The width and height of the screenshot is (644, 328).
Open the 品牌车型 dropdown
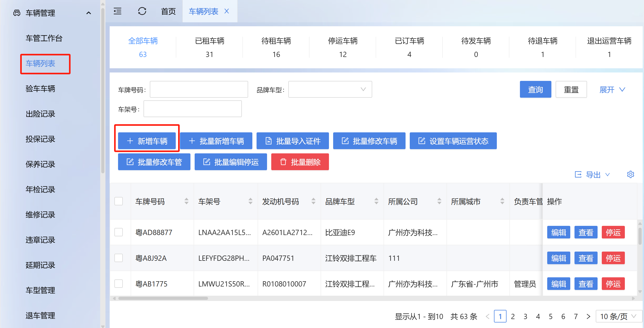point(330,90)
